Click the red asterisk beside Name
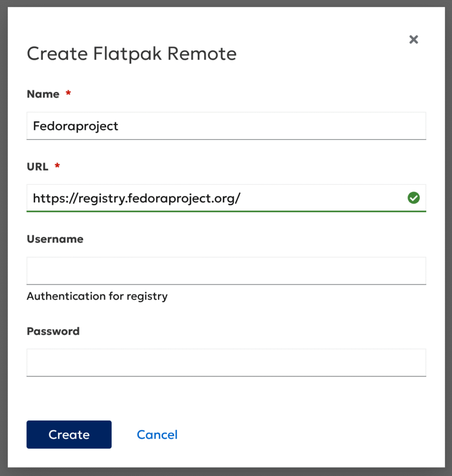The height and width of the screenshot is (476, 452). tap(68, 94)
